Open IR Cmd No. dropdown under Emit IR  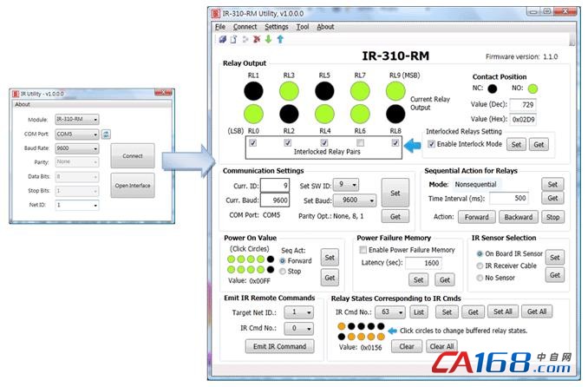tap(299, 329)
